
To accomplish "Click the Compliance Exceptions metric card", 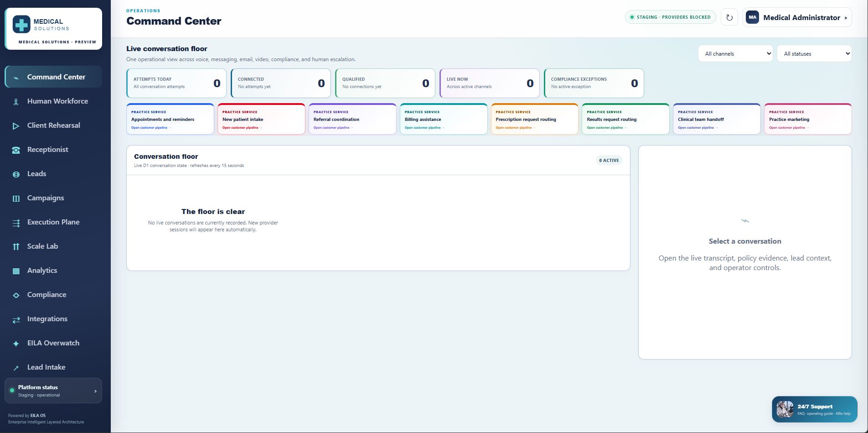I will click(x=594, y=83).
